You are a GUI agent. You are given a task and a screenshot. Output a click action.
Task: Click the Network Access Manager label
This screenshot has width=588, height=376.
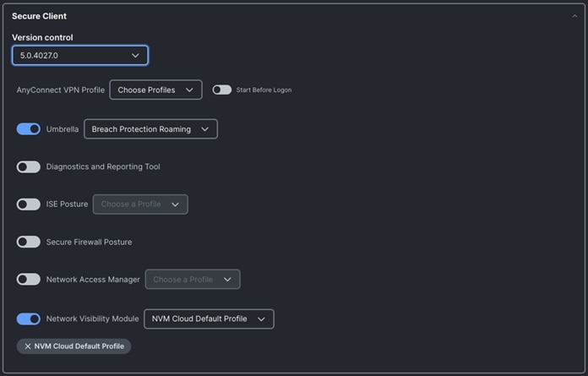[93, 280]
